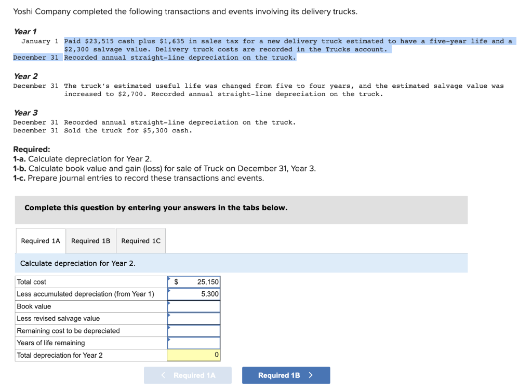Click the greyed Required 1A previous button
532x392 pixels.
click(x=188, y=375)
